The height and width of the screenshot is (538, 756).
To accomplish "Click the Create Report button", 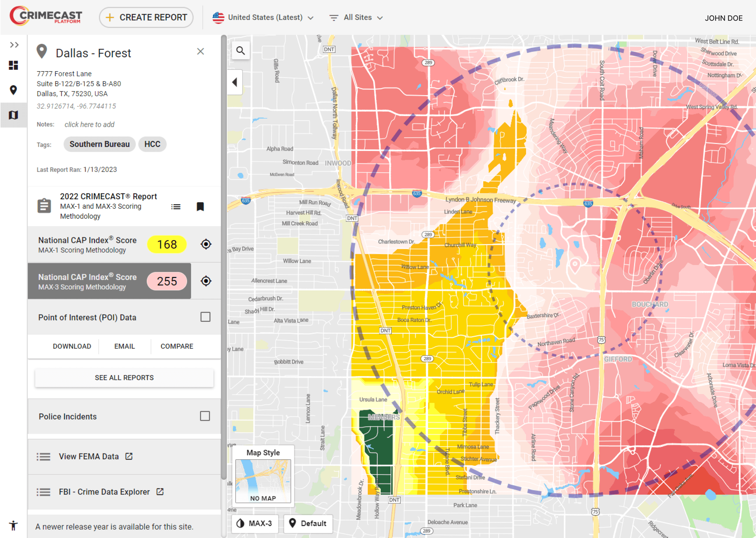I will pos(146,18).
